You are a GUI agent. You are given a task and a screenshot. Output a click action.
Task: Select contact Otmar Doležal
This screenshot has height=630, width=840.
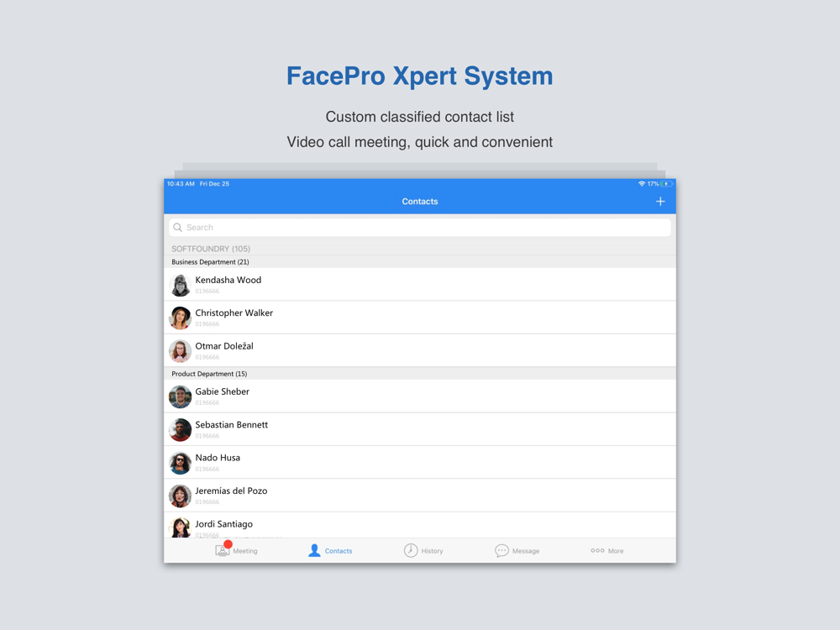(x=419, y=351)
